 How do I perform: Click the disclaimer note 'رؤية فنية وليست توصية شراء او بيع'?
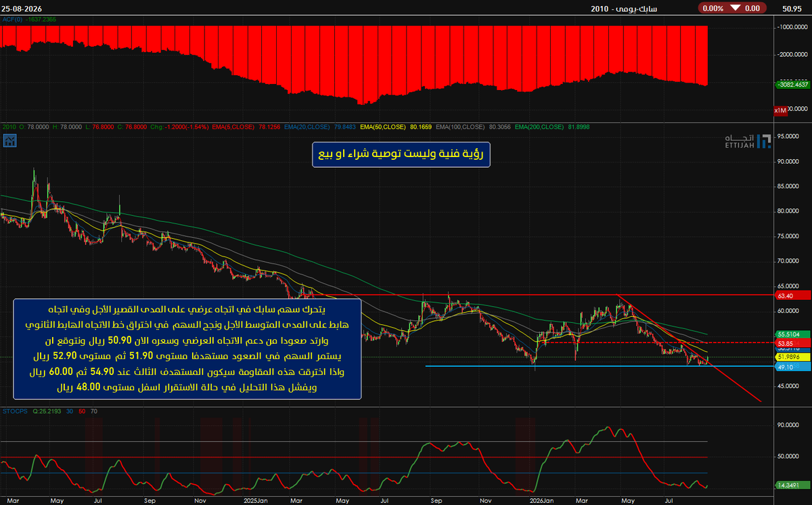[401, 154]
